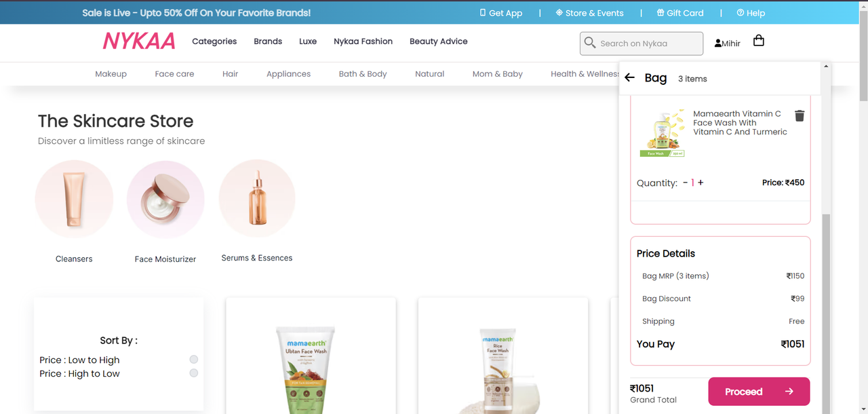This screenshot has height=414, width=868.
Task: Click the Mihir user profile icon
Action: (718, 43)
